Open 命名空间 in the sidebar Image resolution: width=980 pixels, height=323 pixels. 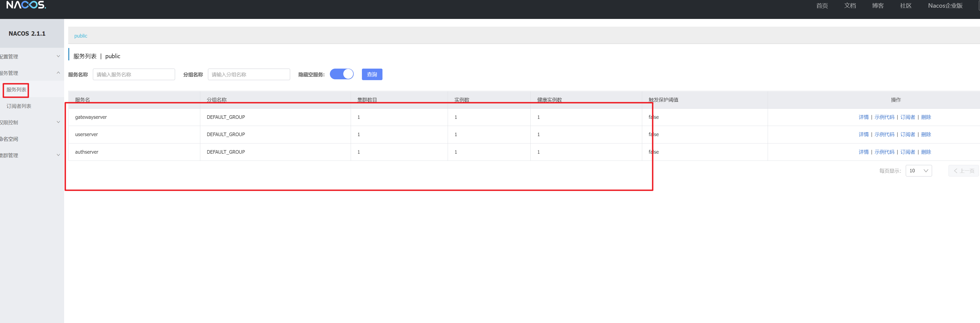pos(10,139)
